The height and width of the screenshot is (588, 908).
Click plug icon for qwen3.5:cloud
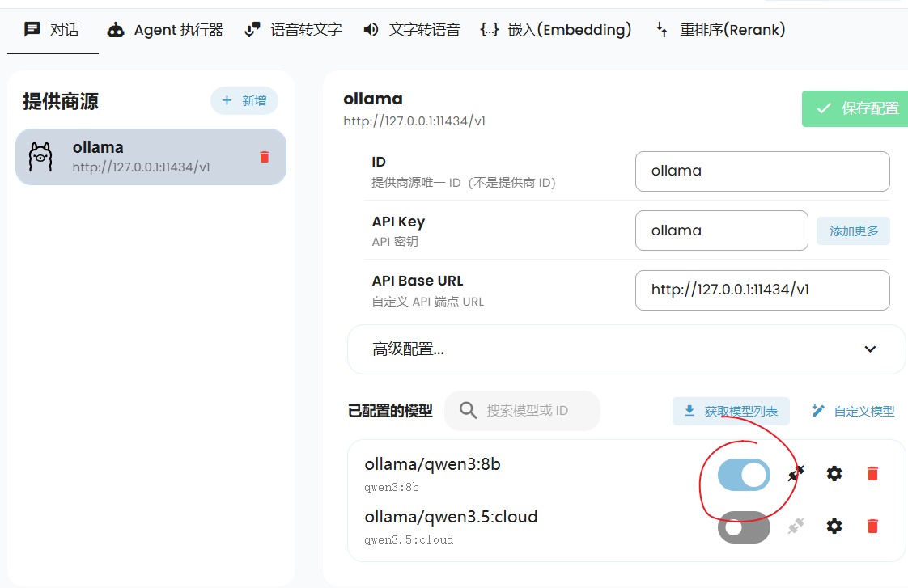(x=796, y=526)
